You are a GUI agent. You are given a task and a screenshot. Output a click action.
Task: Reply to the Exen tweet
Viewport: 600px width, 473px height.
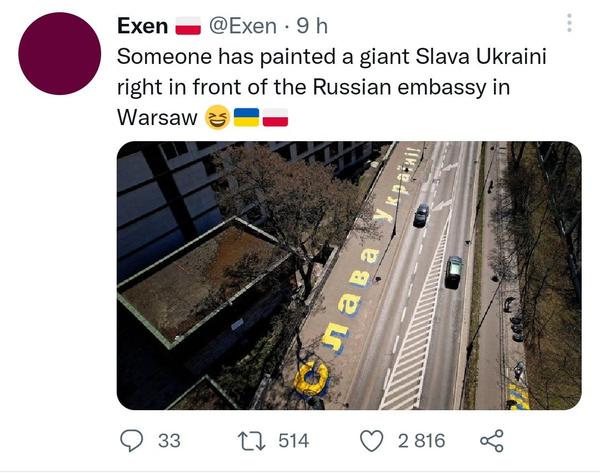pos(133,440)
